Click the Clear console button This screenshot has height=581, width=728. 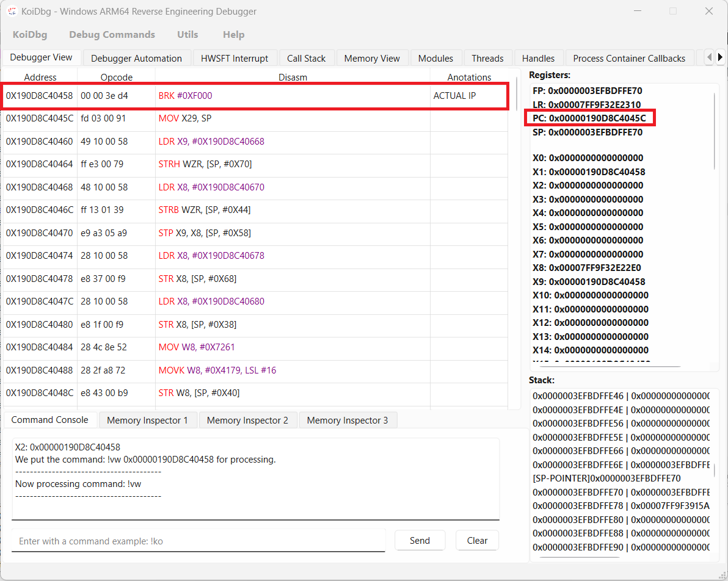click(x=477, y=541)
